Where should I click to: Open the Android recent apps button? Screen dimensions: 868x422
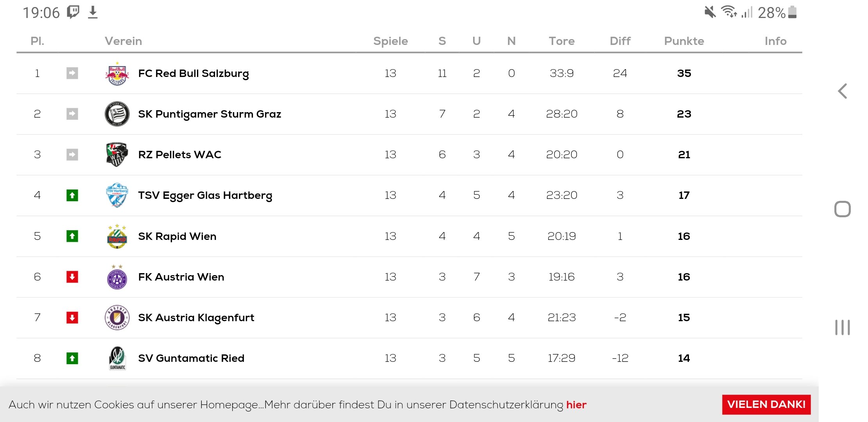pos(843,327)
